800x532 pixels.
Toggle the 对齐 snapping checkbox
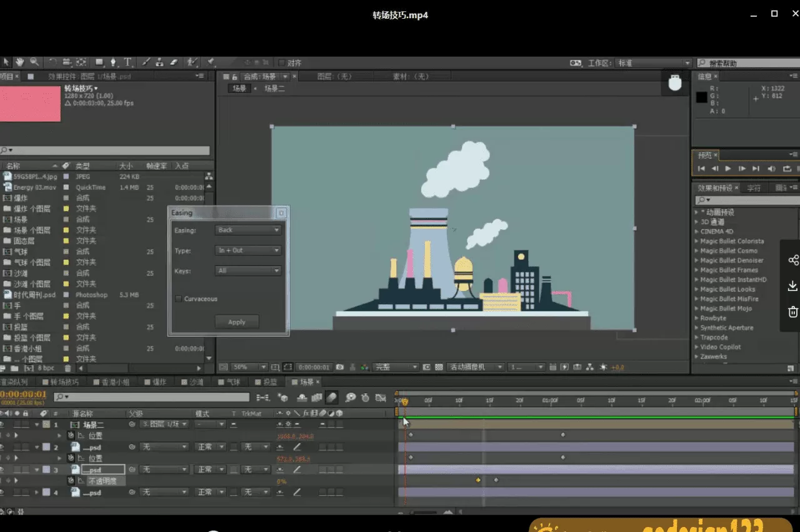[x=282, y=63]
